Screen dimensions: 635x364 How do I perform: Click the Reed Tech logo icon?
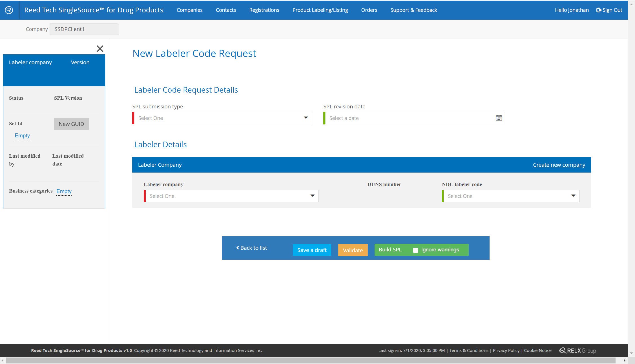coord(9,10)
